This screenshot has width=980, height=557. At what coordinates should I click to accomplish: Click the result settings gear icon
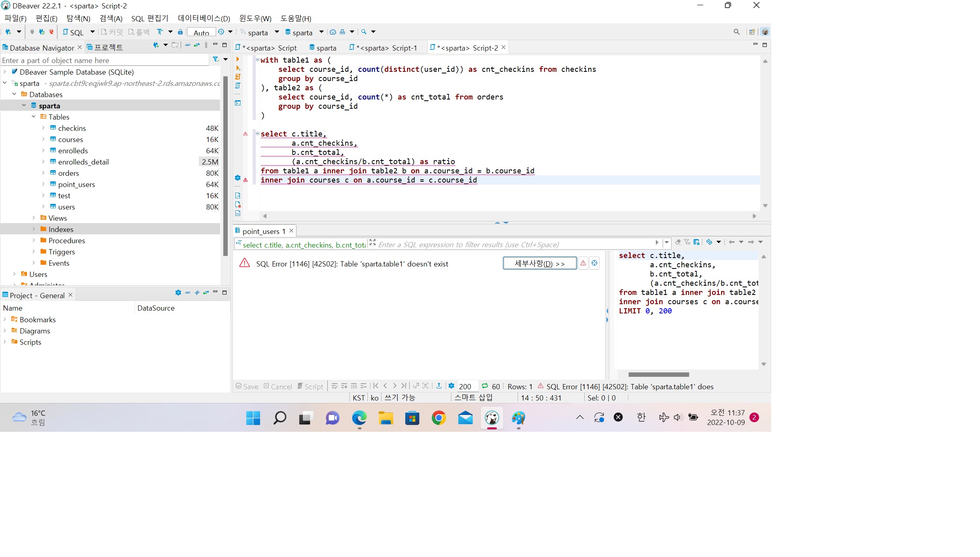[451, 386]
